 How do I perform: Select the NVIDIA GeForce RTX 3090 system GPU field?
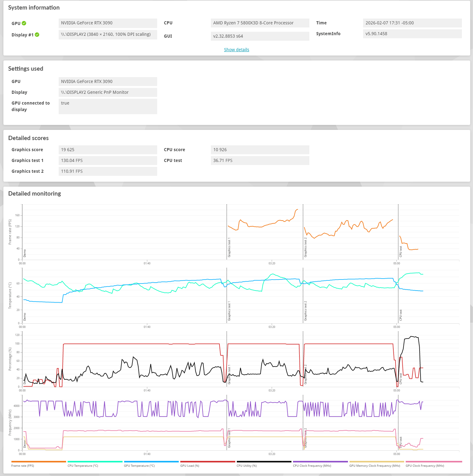click(108, 23)
